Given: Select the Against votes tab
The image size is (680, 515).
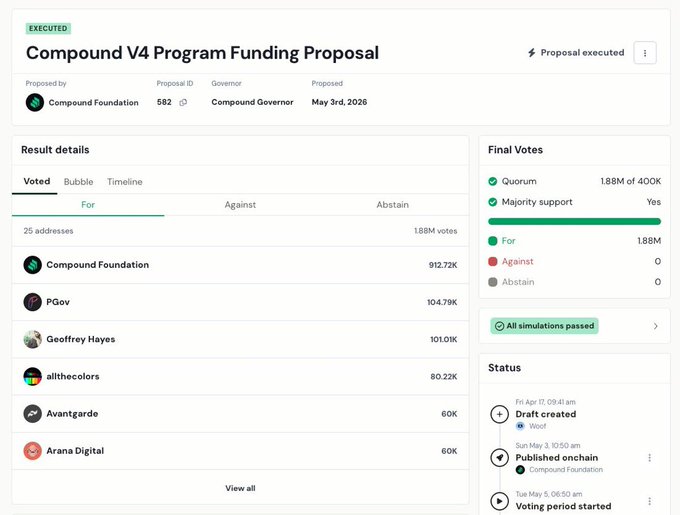Looking at the screenshot, I should [x=240, y=205].
